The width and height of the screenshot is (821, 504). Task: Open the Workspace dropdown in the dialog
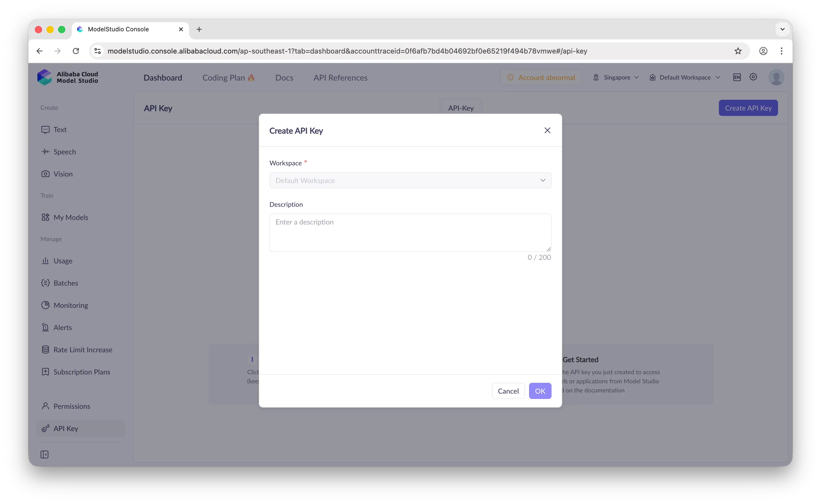tap(410, 180)
